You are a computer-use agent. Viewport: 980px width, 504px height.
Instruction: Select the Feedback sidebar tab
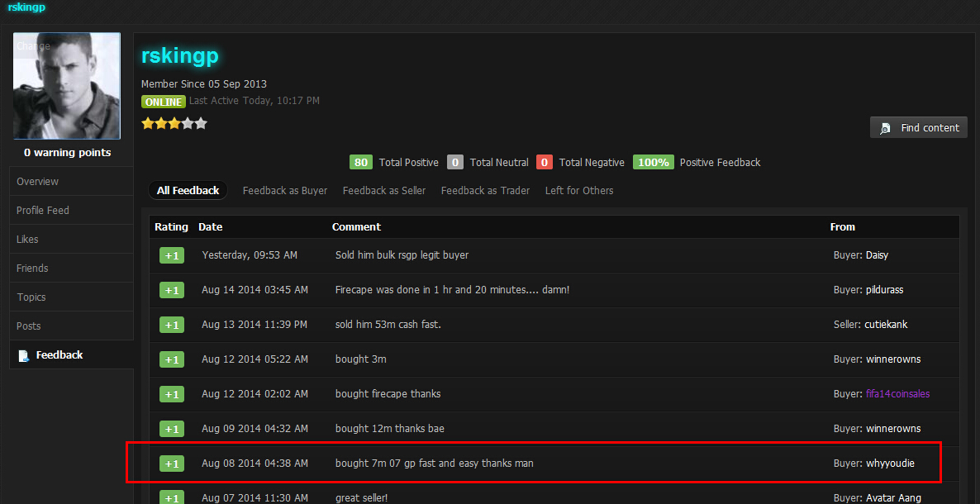pyautogui.click(x=71, y=354)
